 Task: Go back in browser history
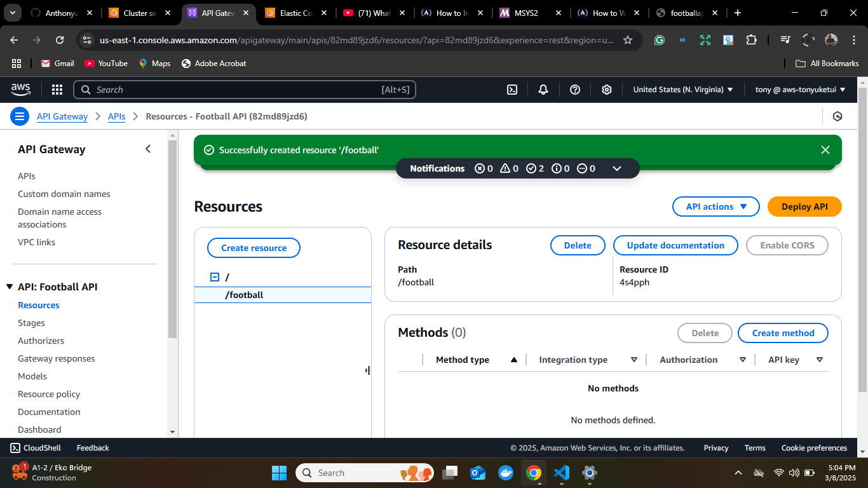15,40
